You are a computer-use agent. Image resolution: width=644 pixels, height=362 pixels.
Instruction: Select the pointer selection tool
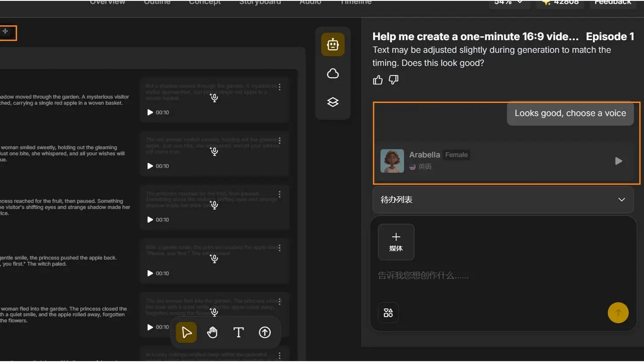[x=186, y=332]
